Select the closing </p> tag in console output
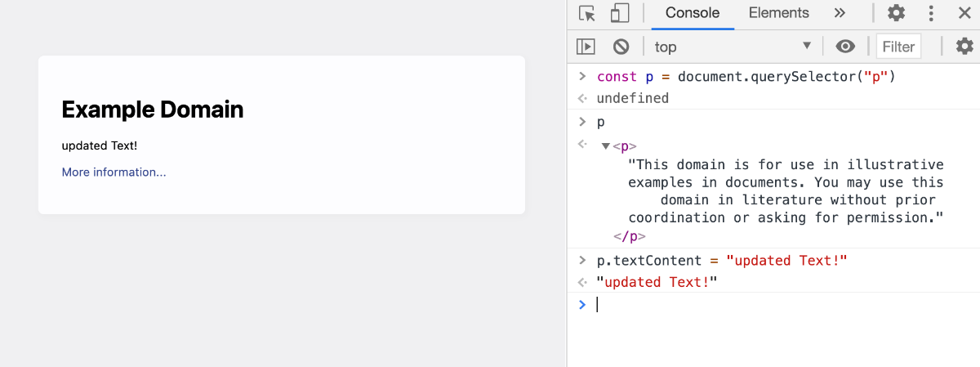 coord(630,236)
